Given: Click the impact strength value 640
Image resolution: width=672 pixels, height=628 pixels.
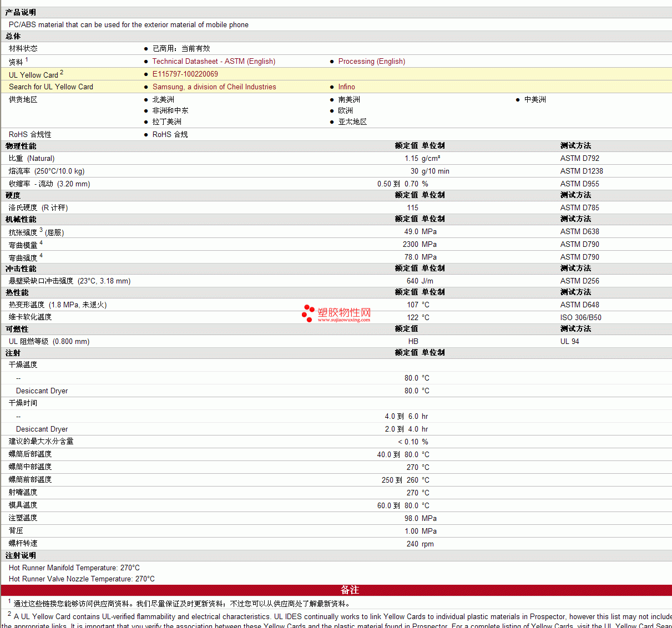Looking at the screenshot, I should click(x=412, y=281).
